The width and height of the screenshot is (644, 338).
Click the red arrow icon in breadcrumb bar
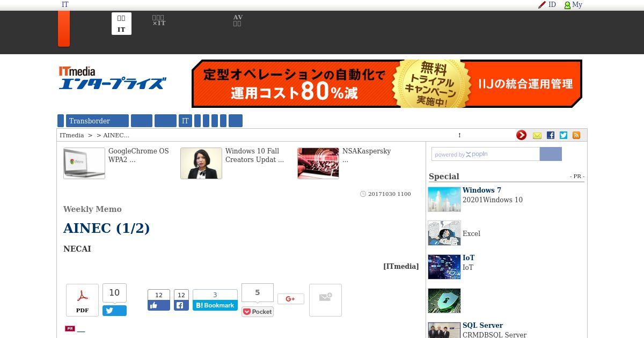521,135
